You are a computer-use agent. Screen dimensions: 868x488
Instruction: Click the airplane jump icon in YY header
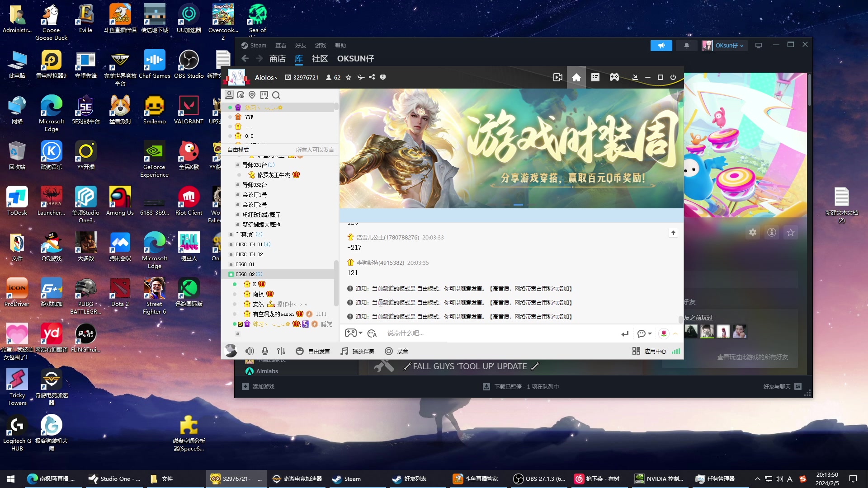click(360, 77)
